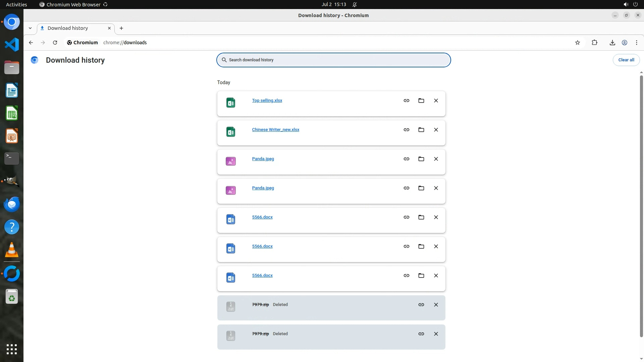
Task: Remove Top selling.xlsx from list
Action: pyautogui.click(x=436, y=101)
